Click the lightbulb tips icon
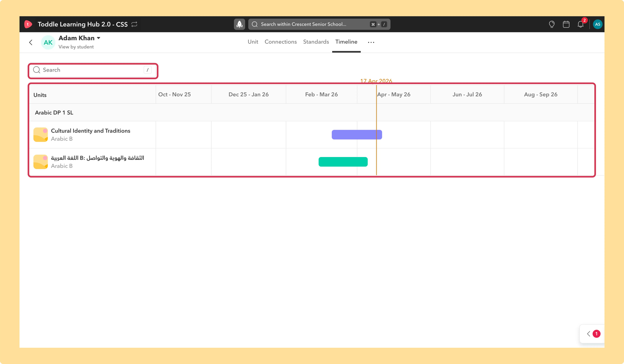The height and width of the screenshot is (364, 624). point(552,24)
